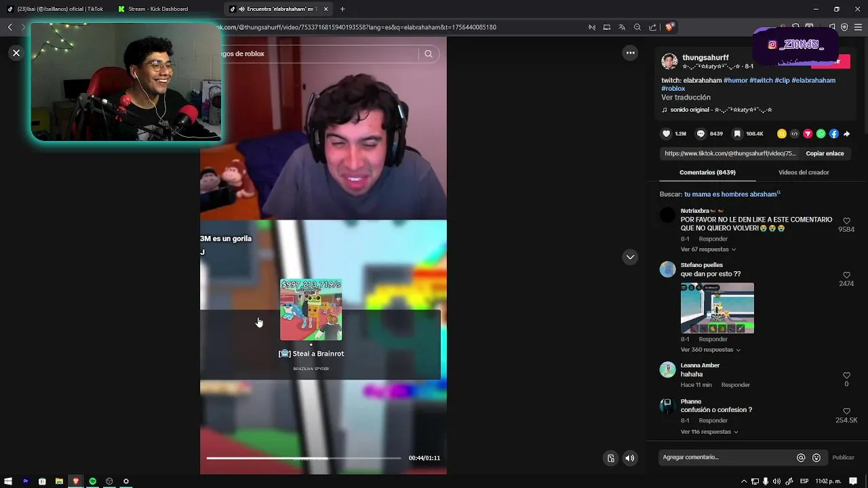Share video to WhatsApp
The height and width of the screenshot is (488, 868).
tap(821, 134)
